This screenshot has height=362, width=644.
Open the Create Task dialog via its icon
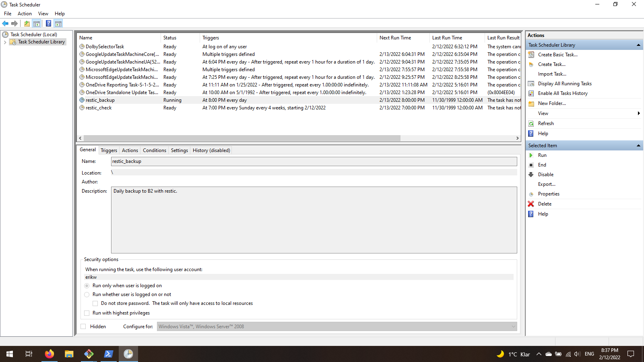[531, 64]
